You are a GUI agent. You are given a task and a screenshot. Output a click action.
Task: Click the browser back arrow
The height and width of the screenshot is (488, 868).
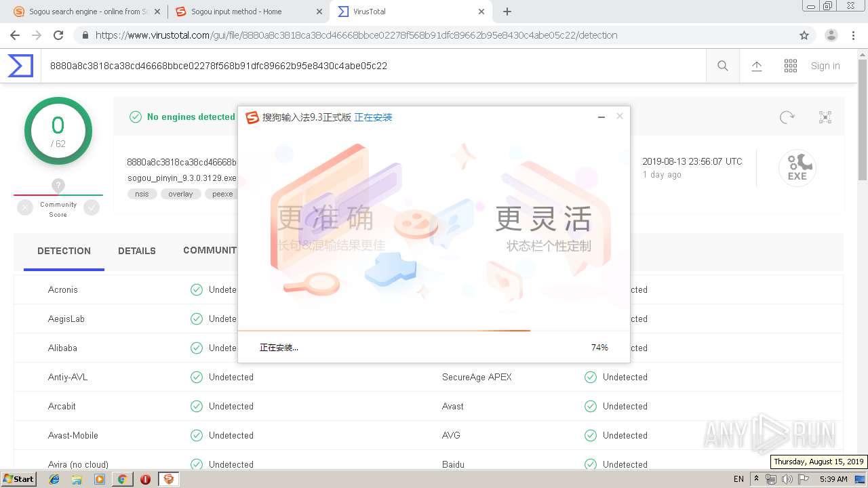(15, 35)
